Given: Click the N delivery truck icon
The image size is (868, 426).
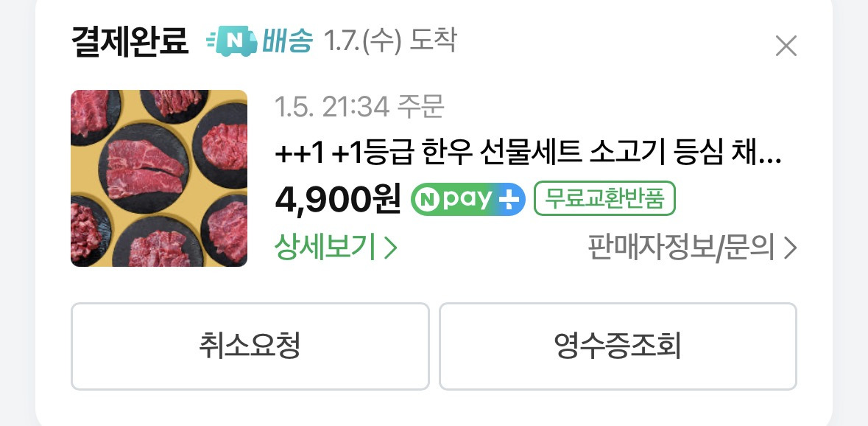Looking at the screenshot, I should click(x=232, y=41).
